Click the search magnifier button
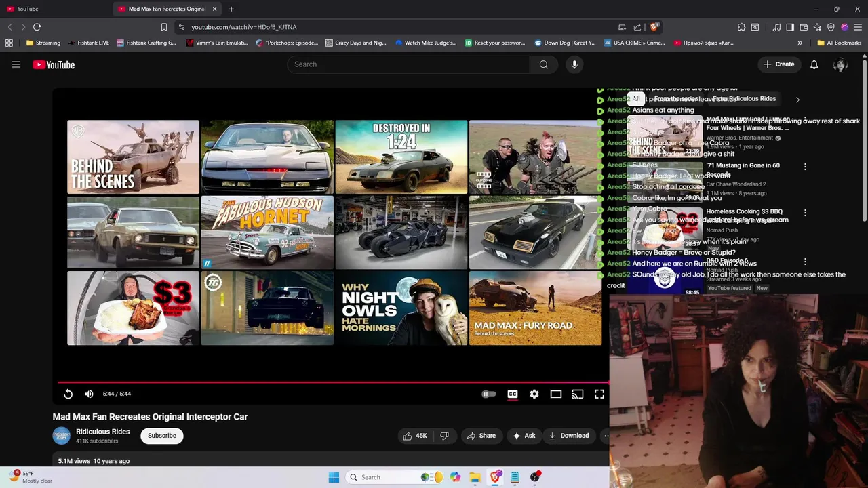 544,64
